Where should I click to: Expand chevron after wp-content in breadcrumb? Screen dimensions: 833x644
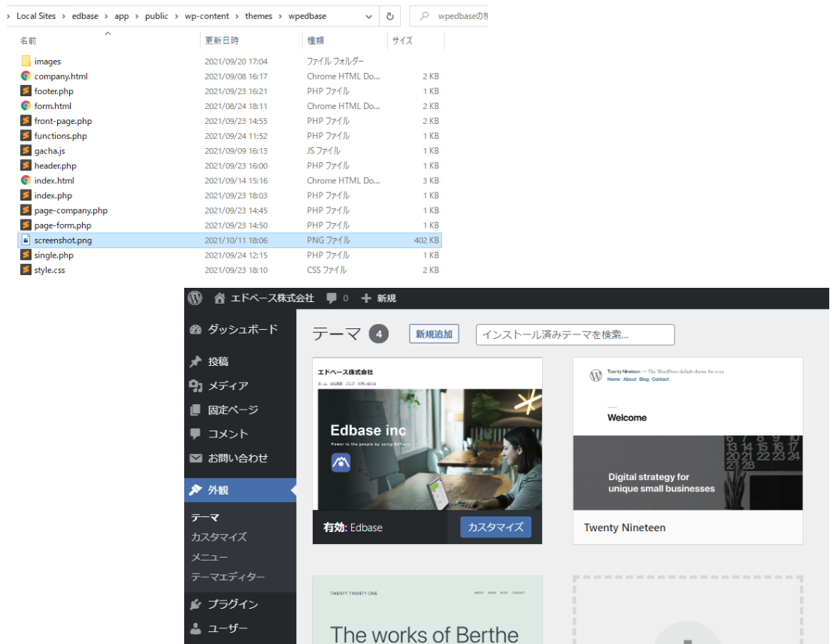237,17
